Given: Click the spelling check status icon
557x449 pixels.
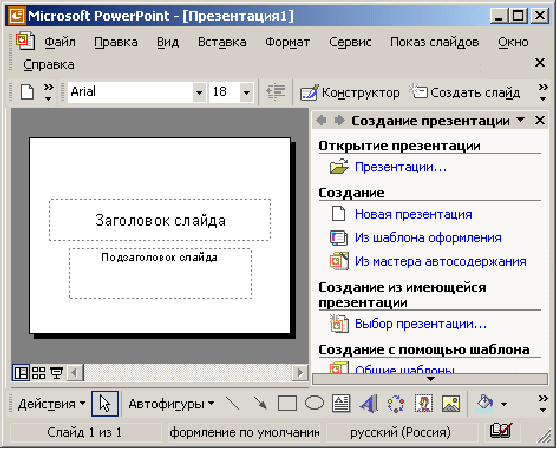Looking at the screenshot, I should 501,432.
